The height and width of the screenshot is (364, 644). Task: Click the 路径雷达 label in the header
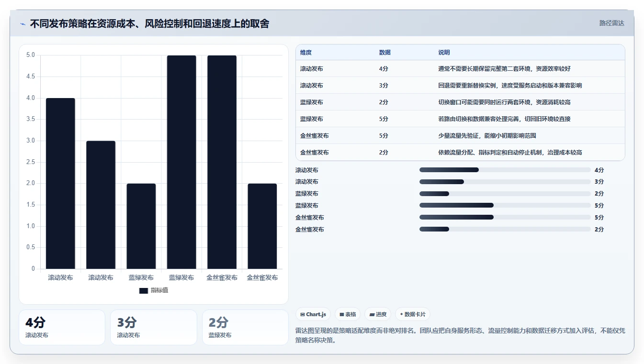point(612,23)
